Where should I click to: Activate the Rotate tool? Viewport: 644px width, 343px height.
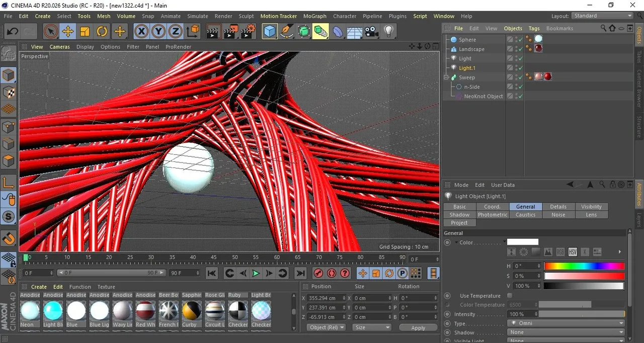click(102, 32)
